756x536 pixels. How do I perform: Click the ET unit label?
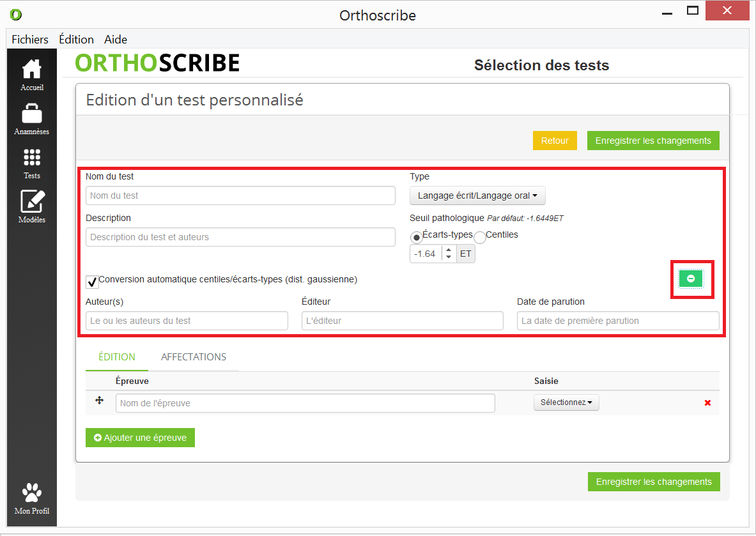point(466,254)
